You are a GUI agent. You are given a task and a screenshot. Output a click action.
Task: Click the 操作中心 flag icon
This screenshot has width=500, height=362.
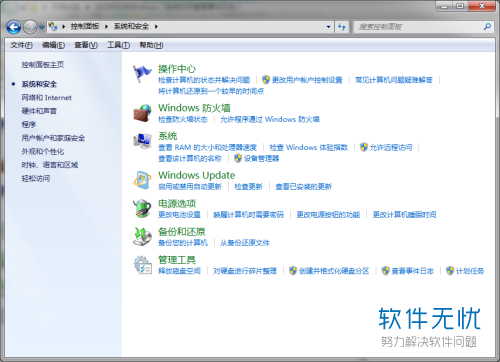[x=142, y=74]
